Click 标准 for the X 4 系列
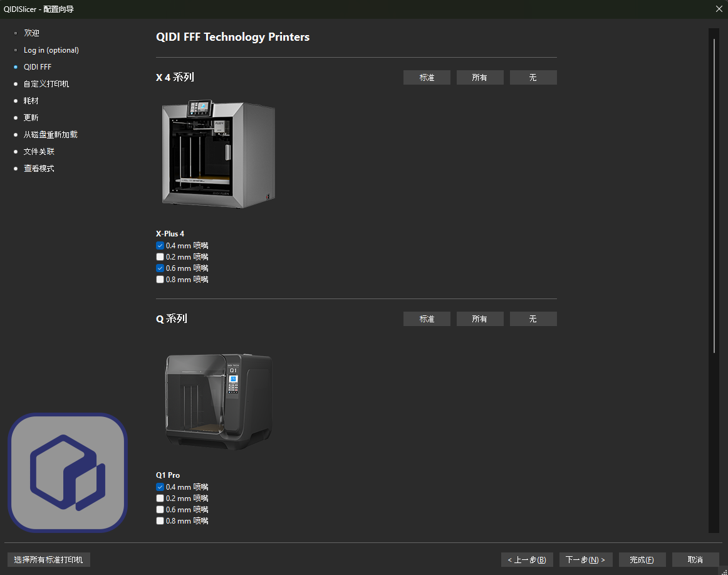 427,77
